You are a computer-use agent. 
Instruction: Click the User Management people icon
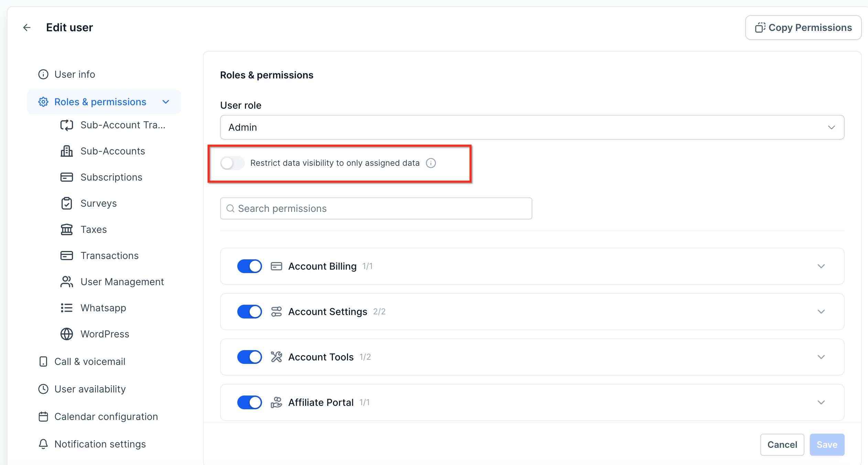67,282
